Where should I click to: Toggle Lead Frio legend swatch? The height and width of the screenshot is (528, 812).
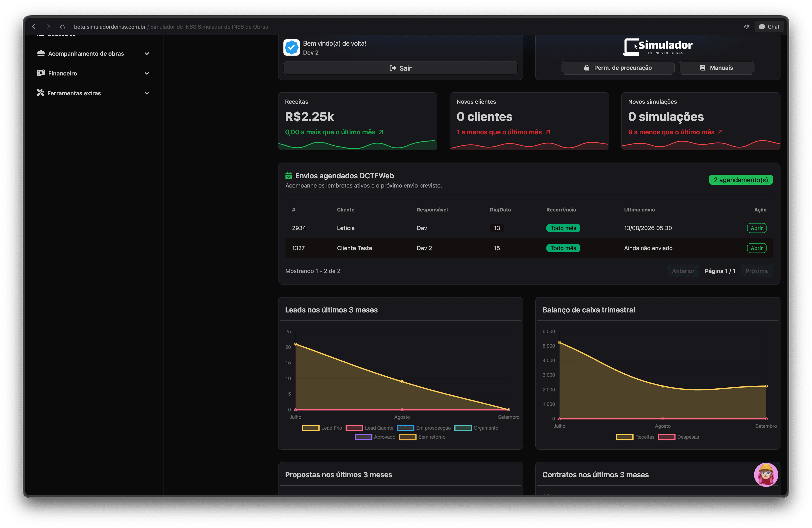coord(310,428)
